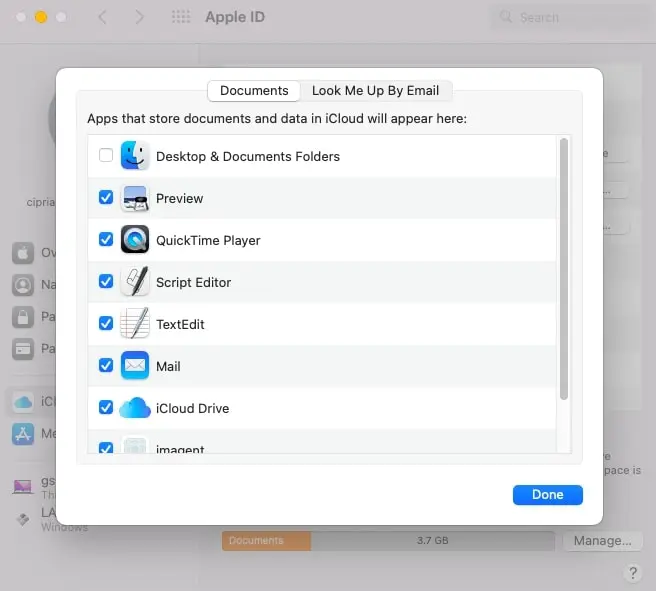Uncheck the Script Editor checkbox
This screenshot has width=656, height=591.
(106, 281)
